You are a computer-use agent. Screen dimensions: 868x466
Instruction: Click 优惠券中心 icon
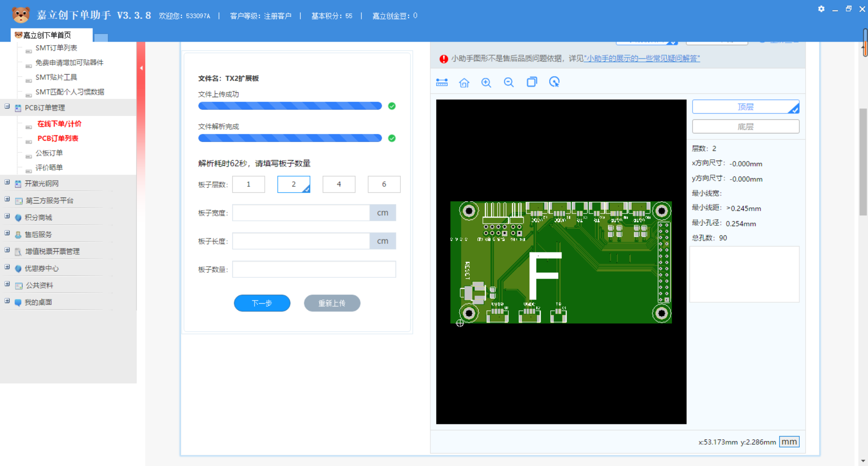click(x=18, y=269)
